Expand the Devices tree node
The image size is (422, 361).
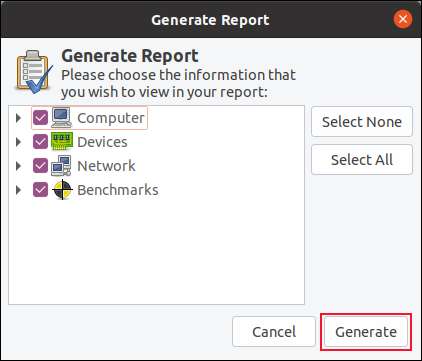click(18, 142)
